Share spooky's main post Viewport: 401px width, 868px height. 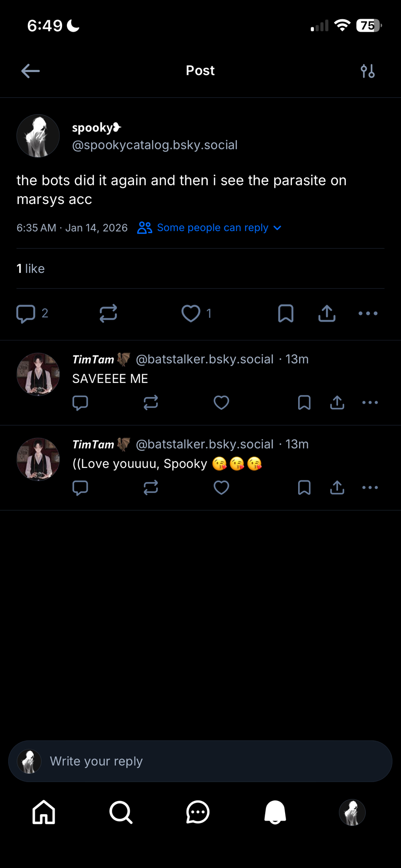(x=327, y=313)
